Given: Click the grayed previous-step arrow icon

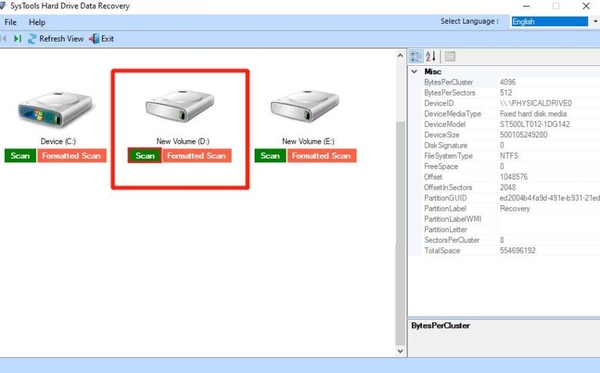Looking at the screenshot, I should pos(4,39).
